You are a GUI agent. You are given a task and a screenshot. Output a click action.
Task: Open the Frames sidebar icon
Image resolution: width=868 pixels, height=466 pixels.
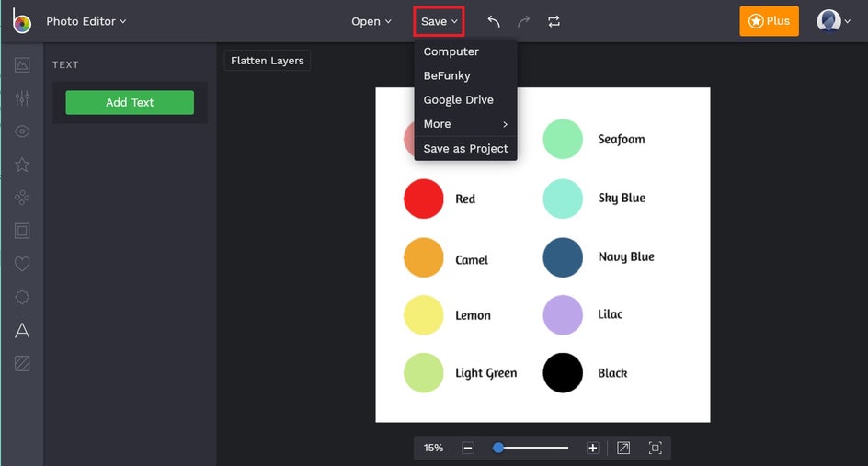(22, 231)
